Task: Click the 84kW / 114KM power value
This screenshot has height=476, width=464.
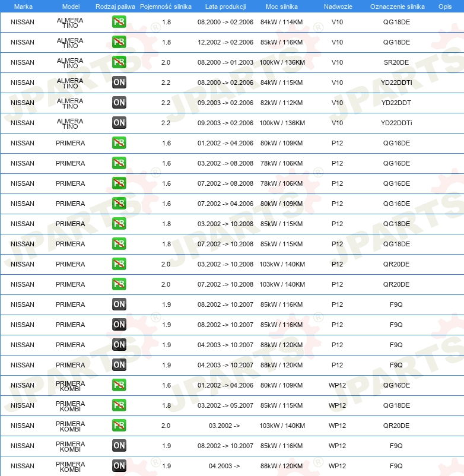Action: pyautogui.click(x=281, y=22)
